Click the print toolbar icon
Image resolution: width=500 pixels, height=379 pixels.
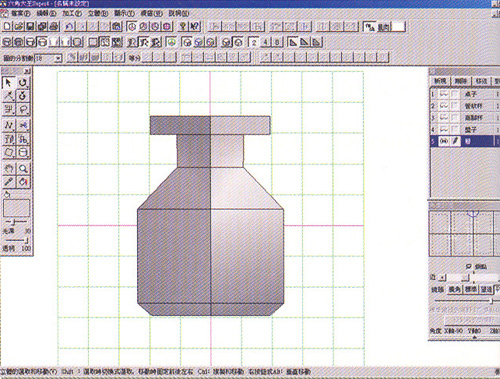click(54, 26)
